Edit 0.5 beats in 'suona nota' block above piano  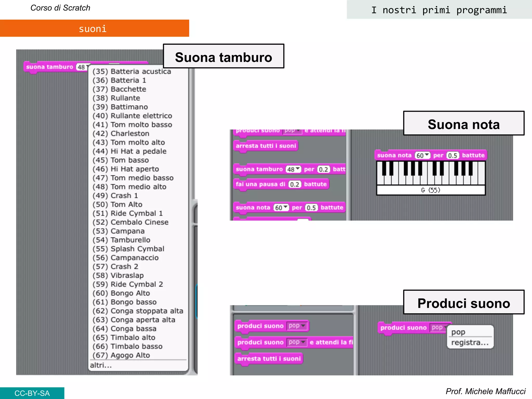pos(453,155)
